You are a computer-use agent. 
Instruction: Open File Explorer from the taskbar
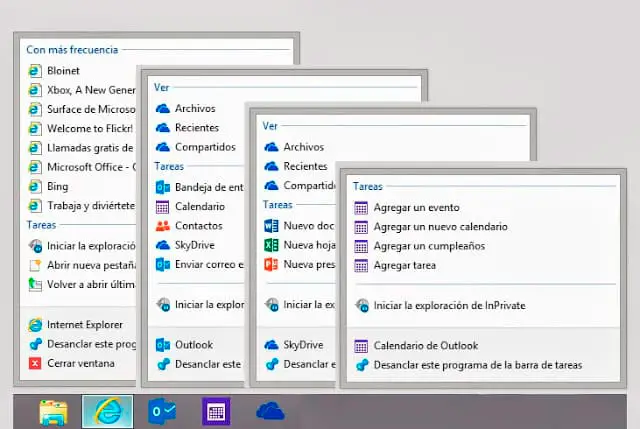53,412
